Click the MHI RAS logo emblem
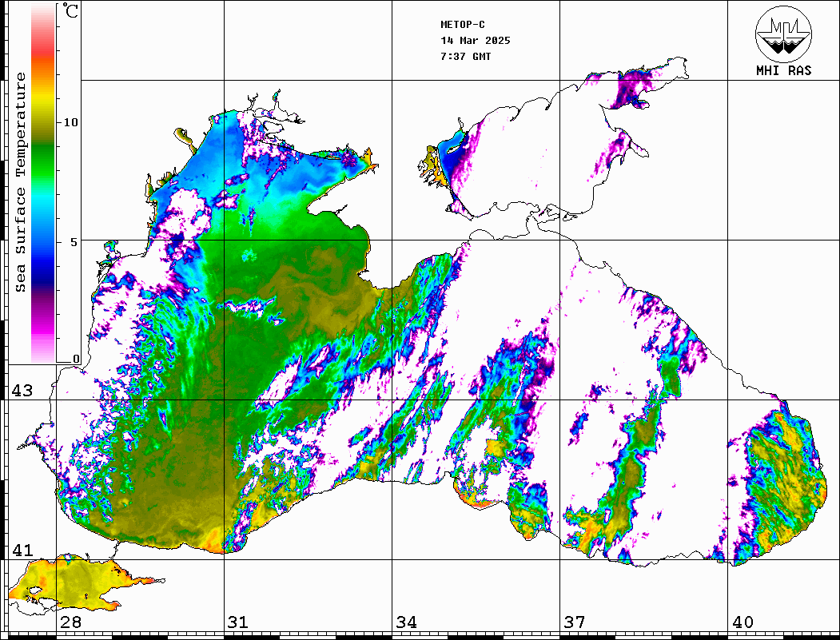 (784, 34)
